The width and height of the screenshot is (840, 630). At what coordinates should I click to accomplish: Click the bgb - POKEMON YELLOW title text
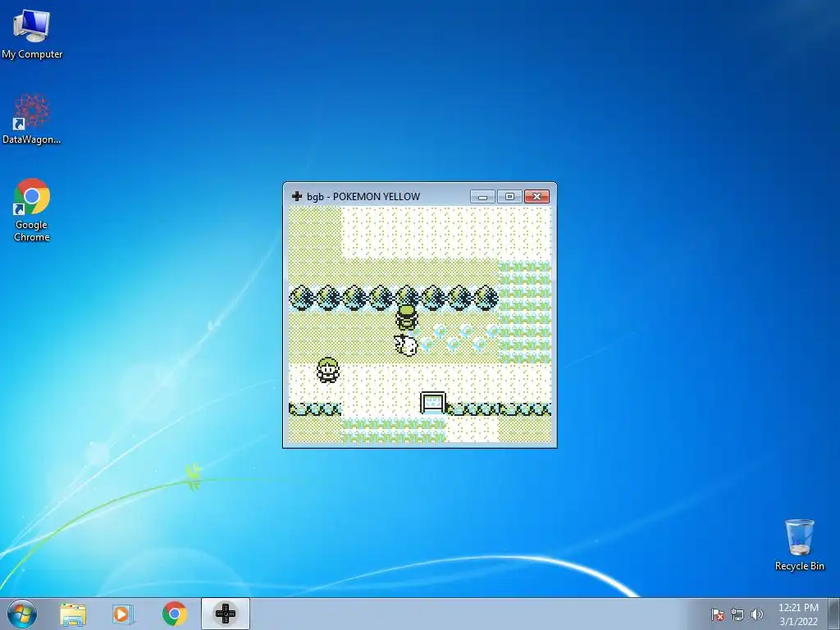(363, 197)
